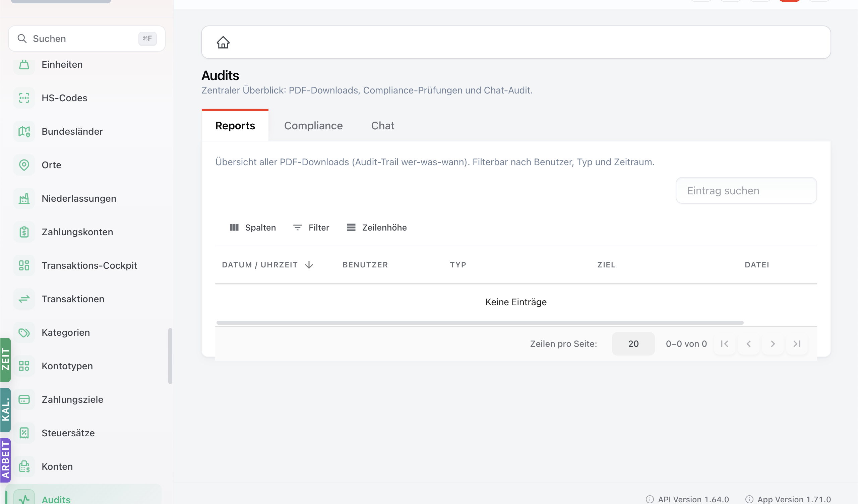Open the Spalten column chooser
Screen dimensions: 858x504
coord(253,228)
